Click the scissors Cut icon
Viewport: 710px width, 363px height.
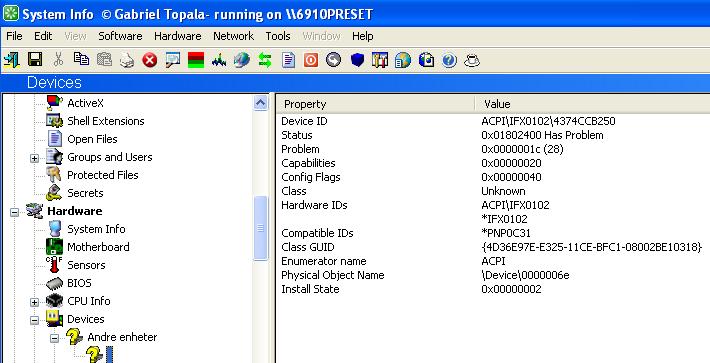click(58, 60)
